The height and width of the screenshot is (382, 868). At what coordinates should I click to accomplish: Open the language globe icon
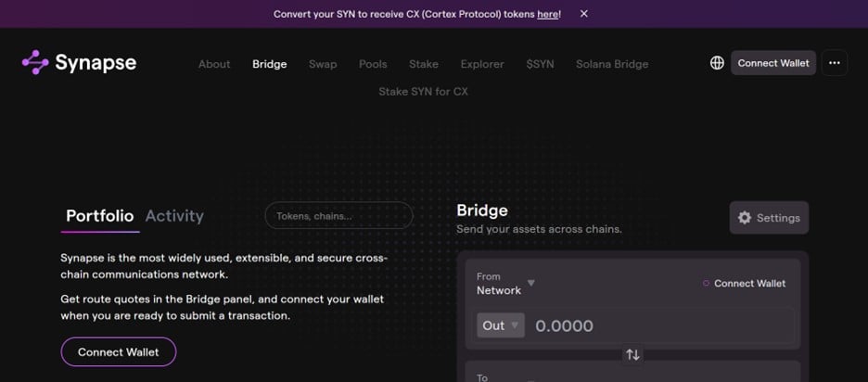pos(717,63)
